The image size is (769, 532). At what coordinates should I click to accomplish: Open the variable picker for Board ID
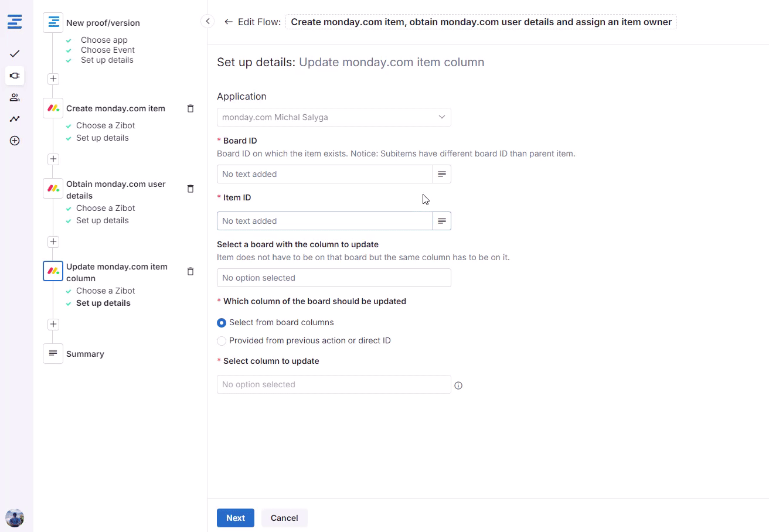pyautogui.click(x=442, y=174)
